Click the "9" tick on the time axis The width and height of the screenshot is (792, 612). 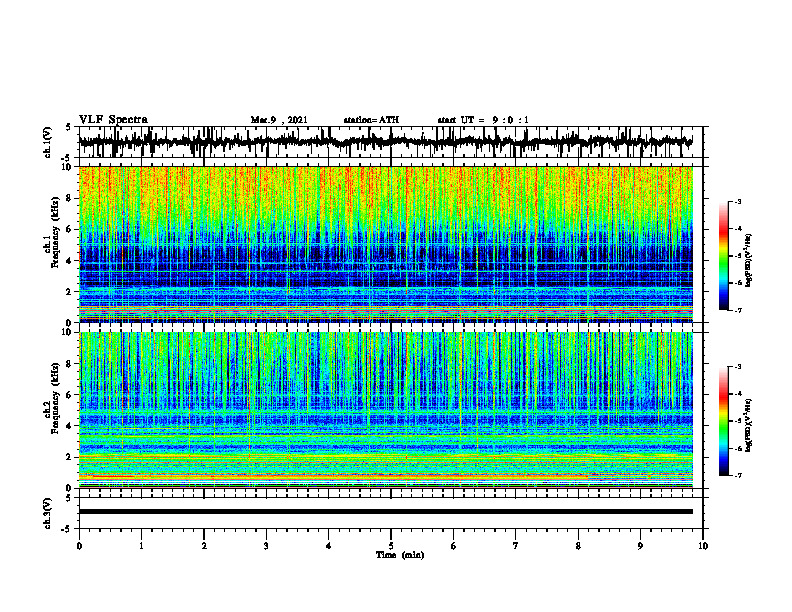(x=640, y=546)
